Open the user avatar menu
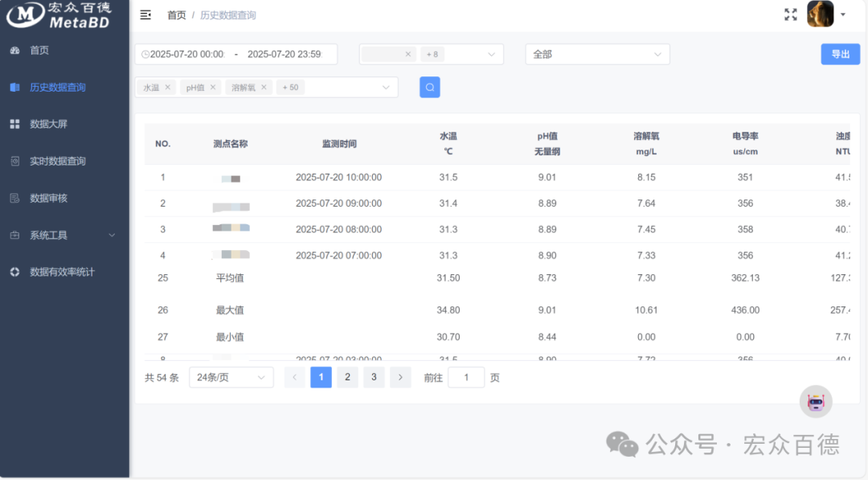Screen dimensions: 868x480 [820, 14]
